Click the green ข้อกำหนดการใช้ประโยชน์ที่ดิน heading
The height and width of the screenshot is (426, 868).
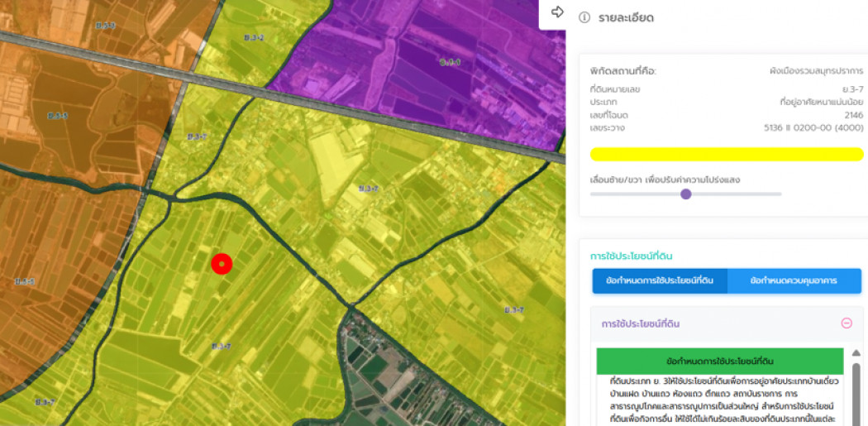[720, 361]
